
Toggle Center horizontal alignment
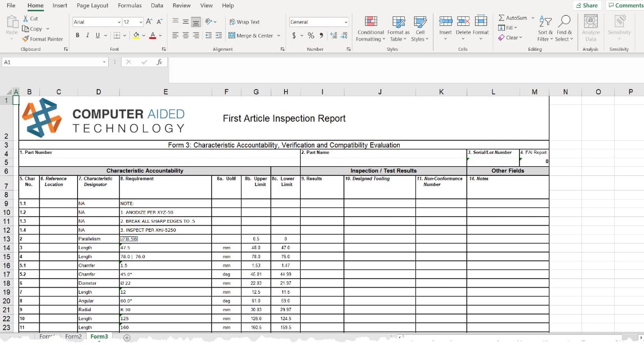pos(186,36)
